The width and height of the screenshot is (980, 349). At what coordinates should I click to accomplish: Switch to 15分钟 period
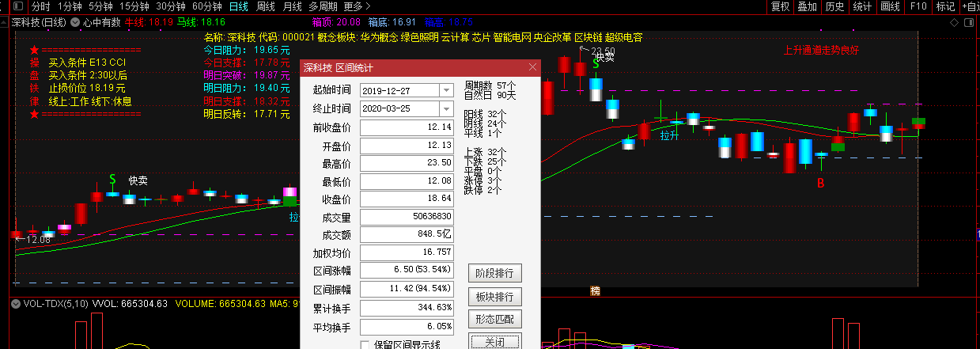click(134, 6)
